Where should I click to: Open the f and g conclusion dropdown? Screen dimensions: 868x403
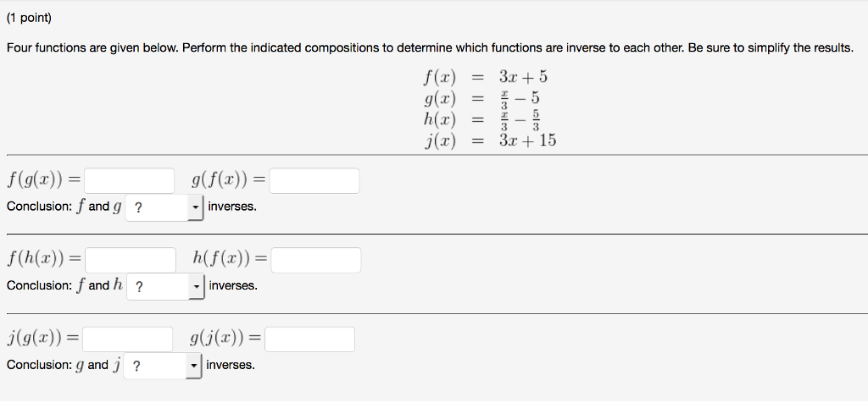164,207
